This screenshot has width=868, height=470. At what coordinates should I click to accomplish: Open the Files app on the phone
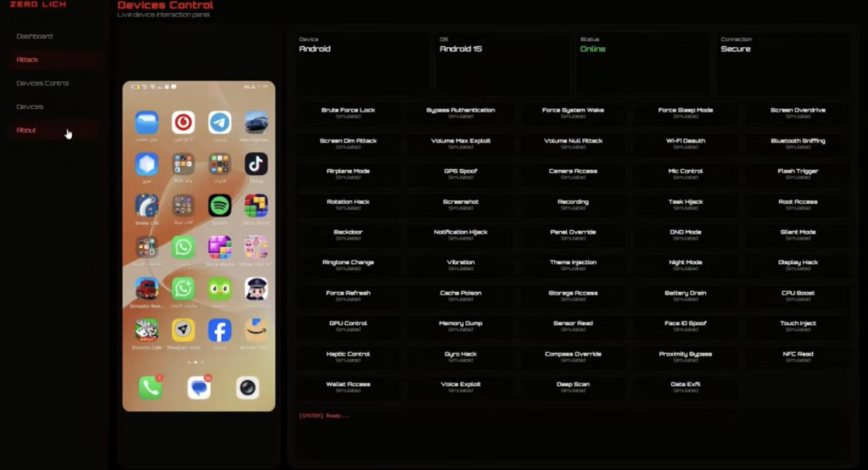pyautogui.click(x=147, y=123)
